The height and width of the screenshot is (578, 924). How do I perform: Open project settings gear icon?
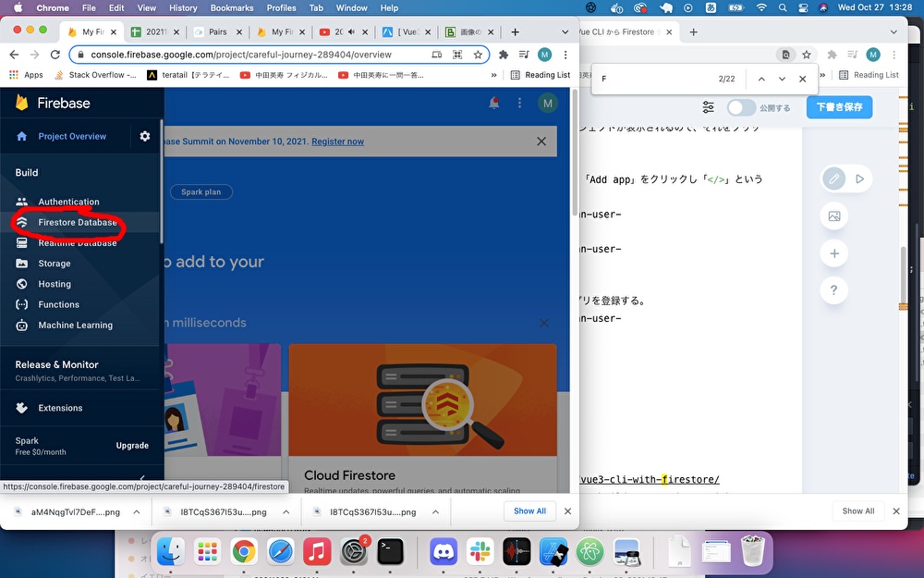(x=145, y=136)
